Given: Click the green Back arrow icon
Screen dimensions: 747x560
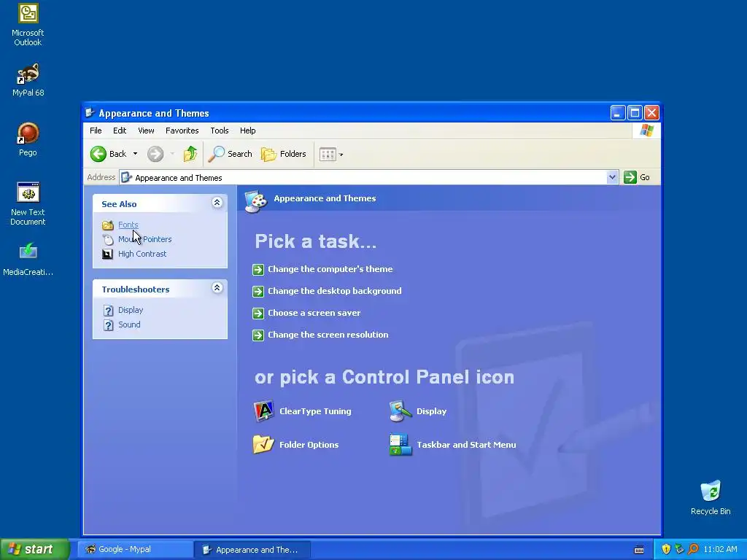Looking at the screenshot, I should [x=98, y=154].
